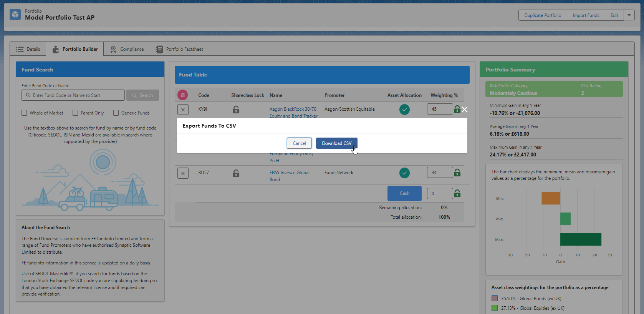Image resolution: width=644 pixels, height=314 pixels.
Task: Click the Weighting % column header
Action: 444,95
